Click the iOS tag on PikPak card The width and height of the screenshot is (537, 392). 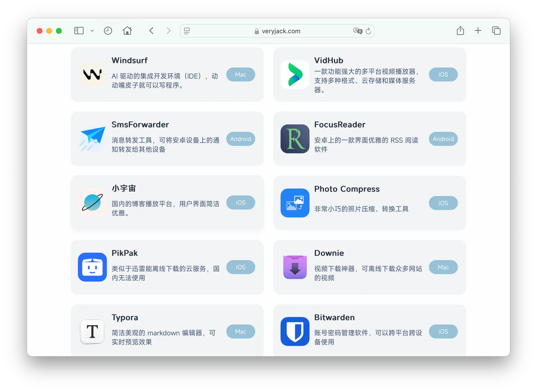[241, 267]
